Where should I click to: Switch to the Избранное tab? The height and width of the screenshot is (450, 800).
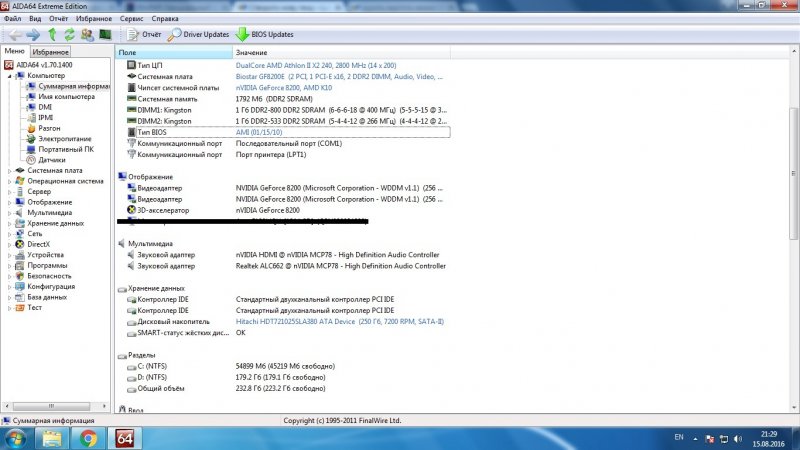tap(50, 51)
